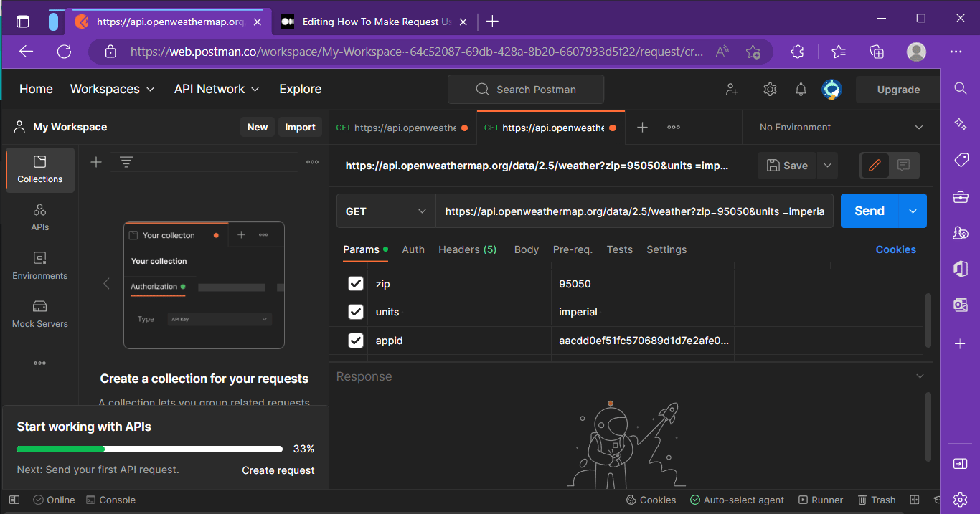Click the New button in My Workspace
The width and height of the screenshot is (980, 514).
(x=258, y=127)
